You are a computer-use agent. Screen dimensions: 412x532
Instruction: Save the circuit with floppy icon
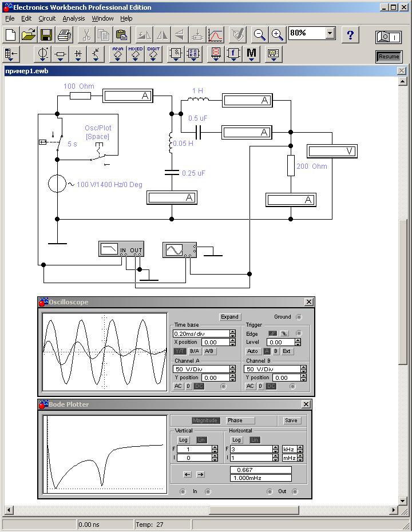tap(46, 35)
